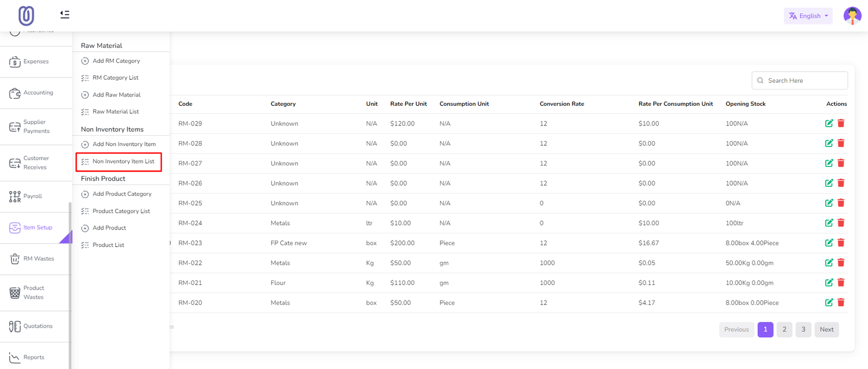Go to page 2 of results
This screenshot has height=369, width=868.
[x=784, y=329]
